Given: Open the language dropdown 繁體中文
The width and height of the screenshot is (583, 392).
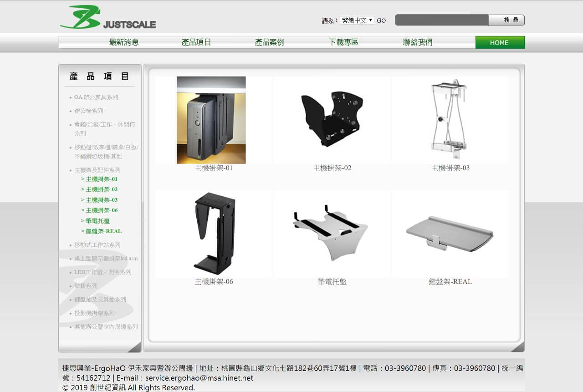Looking at the screenshot, I should coord(357,20).
